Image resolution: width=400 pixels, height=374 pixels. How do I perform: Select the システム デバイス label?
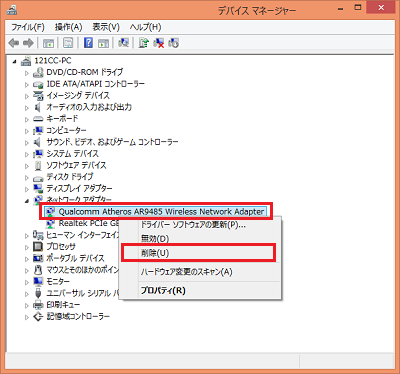click(x=72, y=154)
